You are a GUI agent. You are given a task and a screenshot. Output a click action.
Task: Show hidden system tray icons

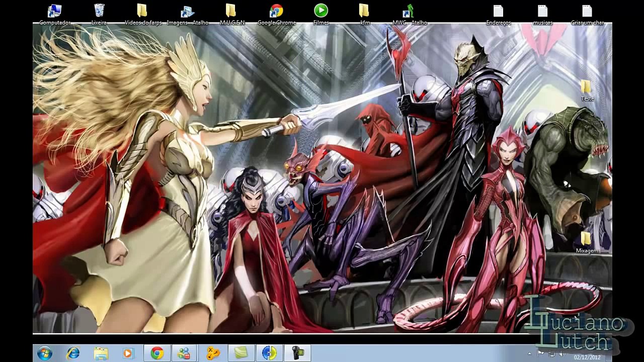[529, 354]
